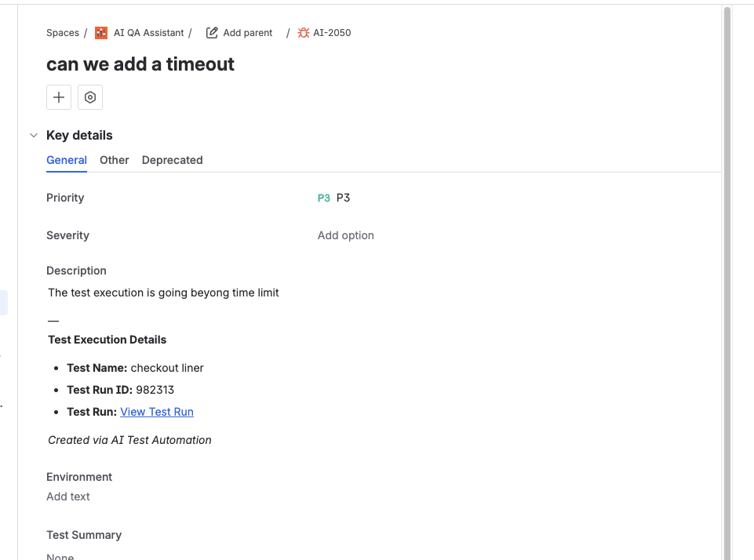754x560 pixels.
Task: Open the AI QA Assistant space icon
Action: pos(100,32)
